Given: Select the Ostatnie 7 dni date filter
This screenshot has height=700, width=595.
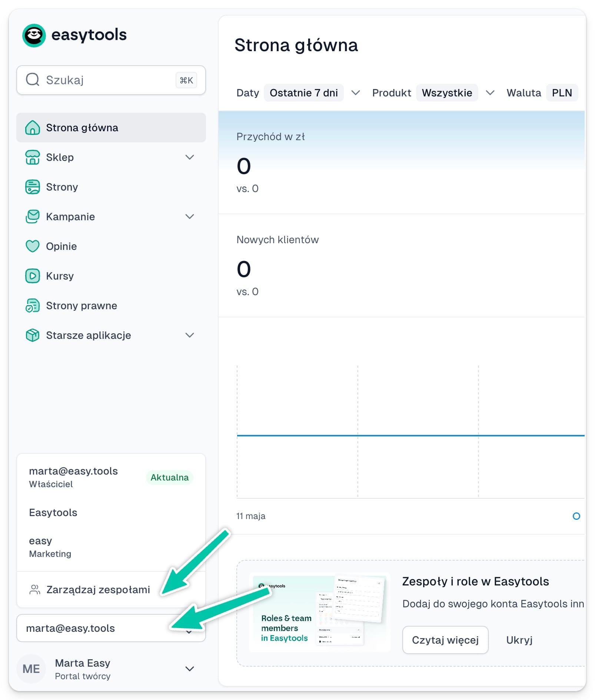Looking at the screenshot, I should (304, 93).
